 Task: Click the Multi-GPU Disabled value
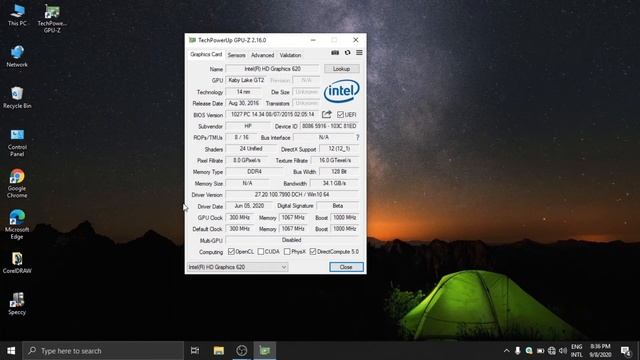[292, 240]
